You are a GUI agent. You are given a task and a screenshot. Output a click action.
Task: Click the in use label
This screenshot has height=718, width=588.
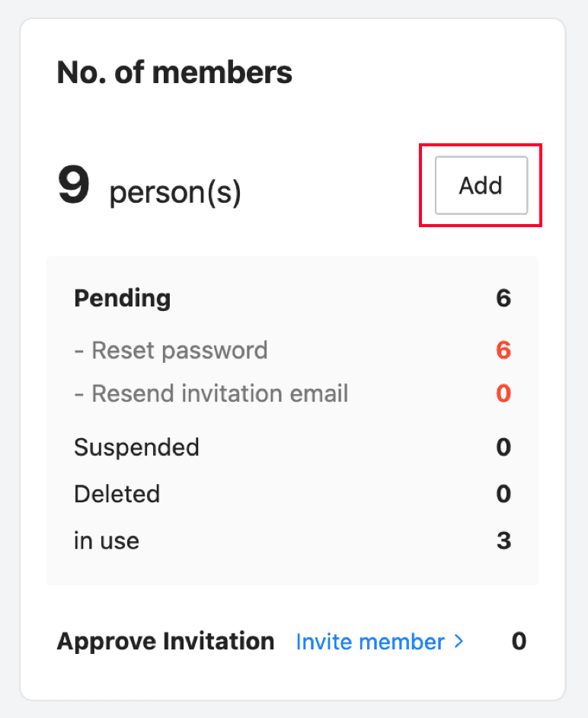point(107,541)
